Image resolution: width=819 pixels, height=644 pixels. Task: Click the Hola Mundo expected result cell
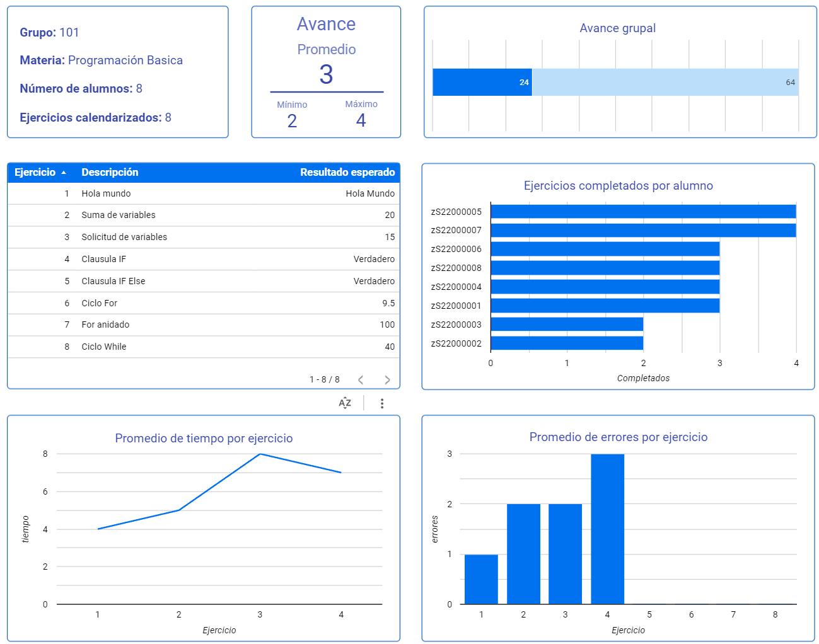coord(370,193)
